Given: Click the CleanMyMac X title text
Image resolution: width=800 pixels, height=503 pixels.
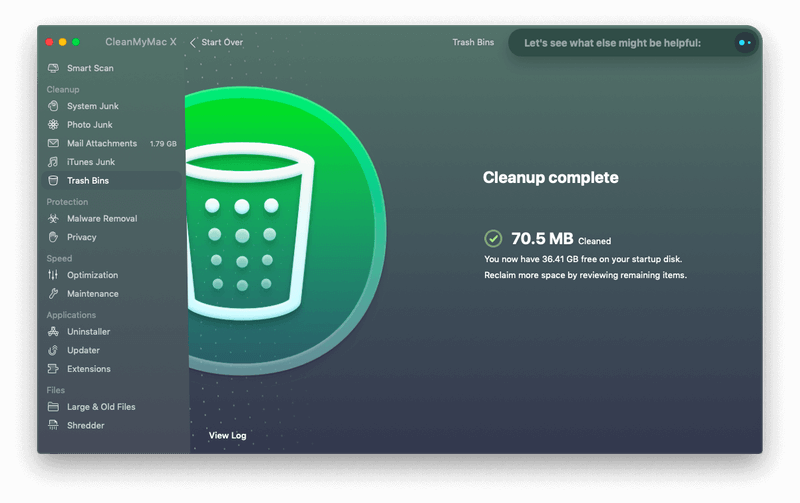Looking at the screenshot, I should pyautogui.click(x=141, y=42).
